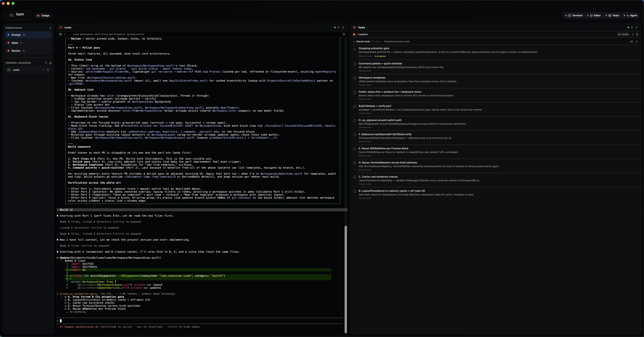Open the Usage statistics button

click(43, 16)
